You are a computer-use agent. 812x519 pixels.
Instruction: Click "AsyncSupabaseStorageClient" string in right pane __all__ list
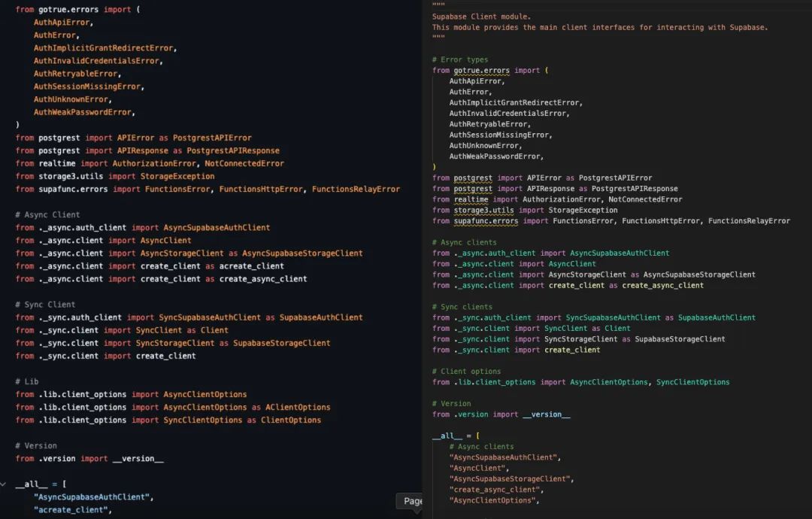511,479
